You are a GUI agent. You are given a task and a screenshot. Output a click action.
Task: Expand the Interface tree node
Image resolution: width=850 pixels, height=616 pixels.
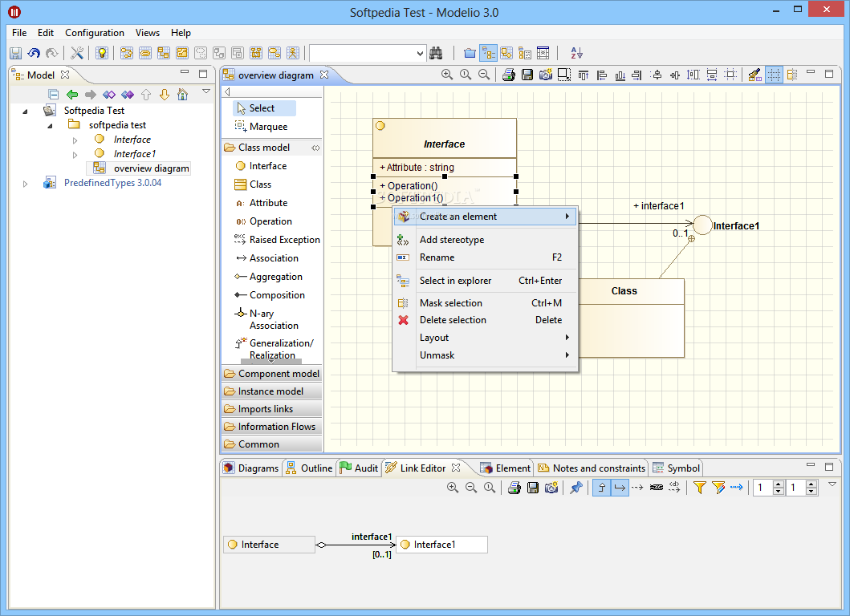(x=75, y=140)
